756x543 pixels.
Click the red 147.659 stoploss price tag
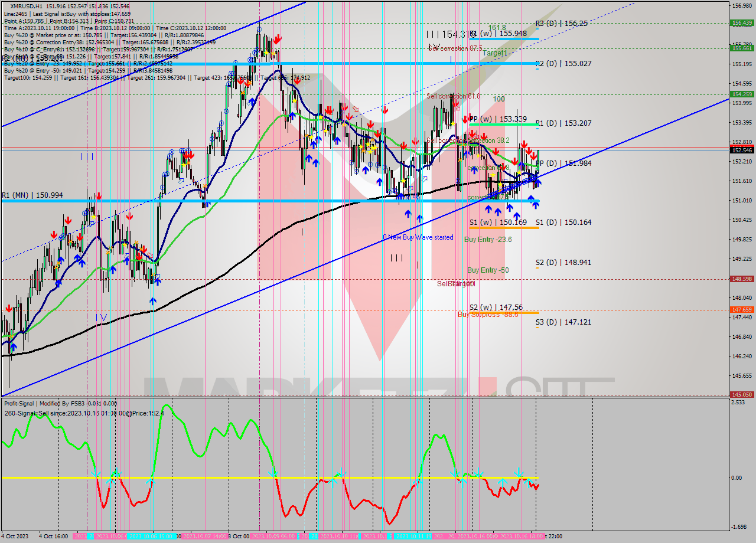741,309
